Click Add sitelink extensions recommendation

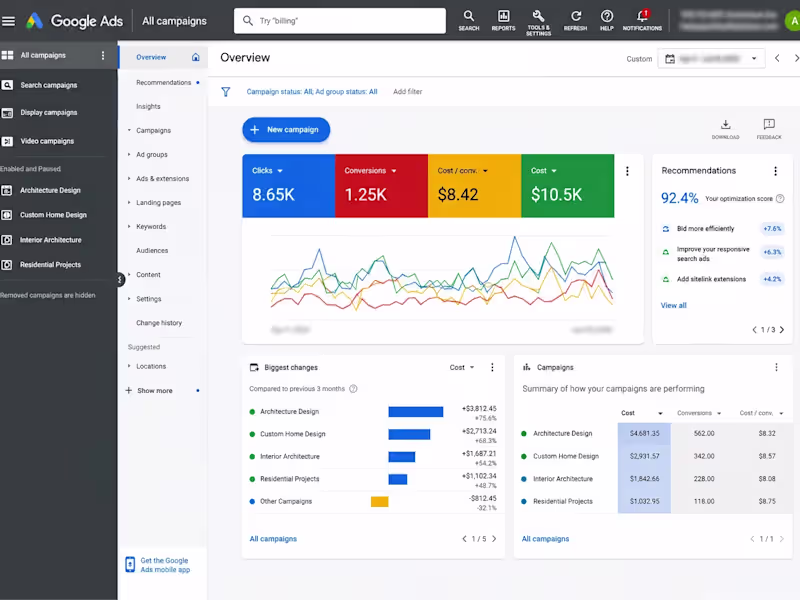pos(711,279)
